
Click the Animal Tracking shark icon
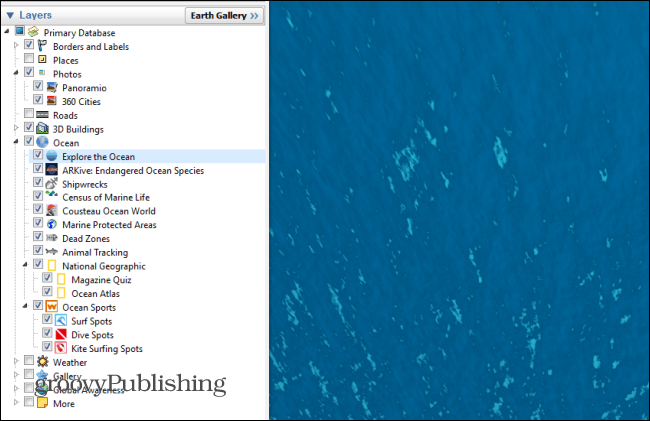click(x=52, y=251)
